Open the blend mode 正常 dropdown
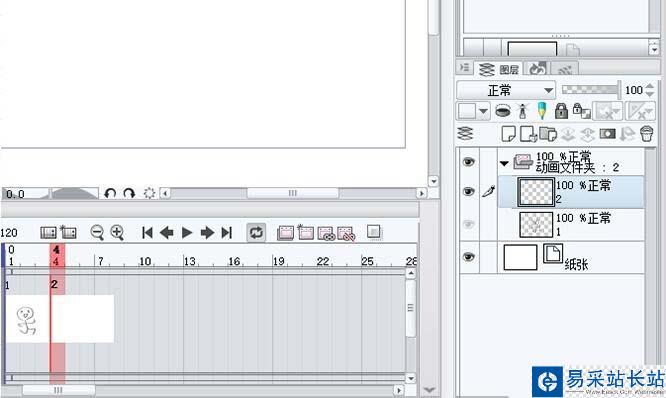The image size is (666, 398). (x=506, y=90)
